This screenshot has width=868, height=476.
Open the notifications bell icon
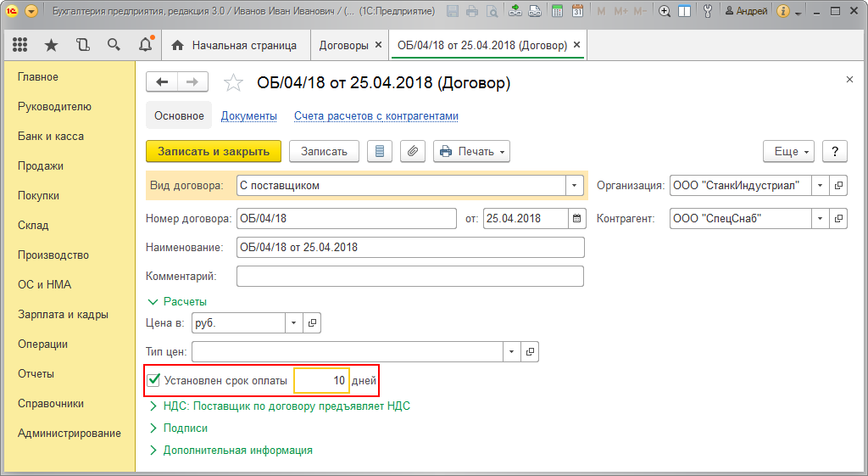click(146, 44)
